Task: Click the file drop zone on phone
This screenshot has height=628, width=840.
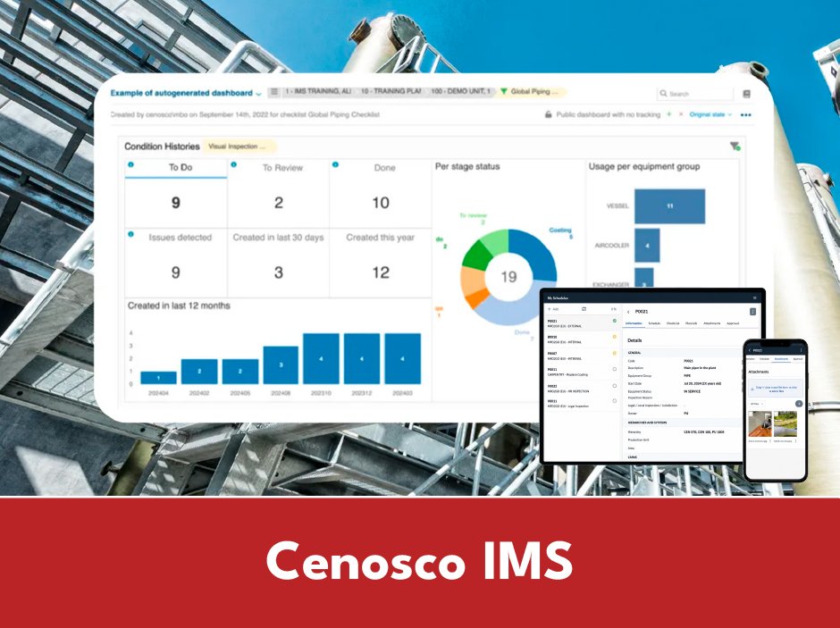Action: [x=776, y=389]
